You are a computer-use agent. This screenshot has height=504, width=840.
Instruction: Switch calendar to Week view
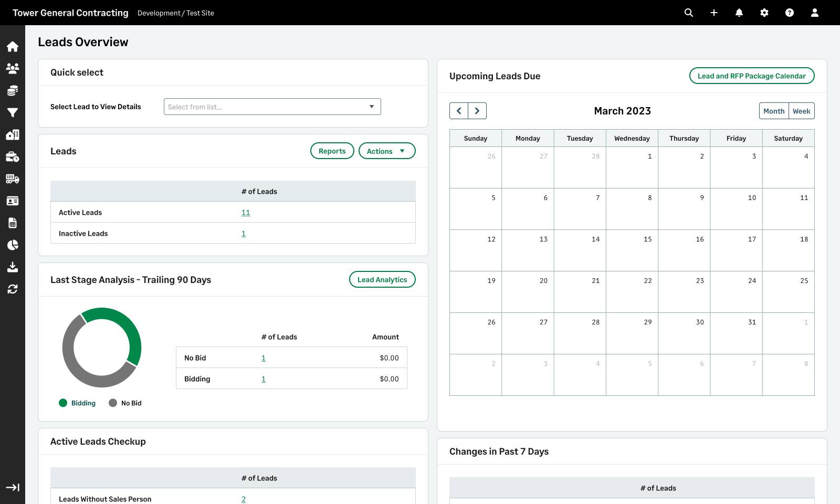pos(801,111)
